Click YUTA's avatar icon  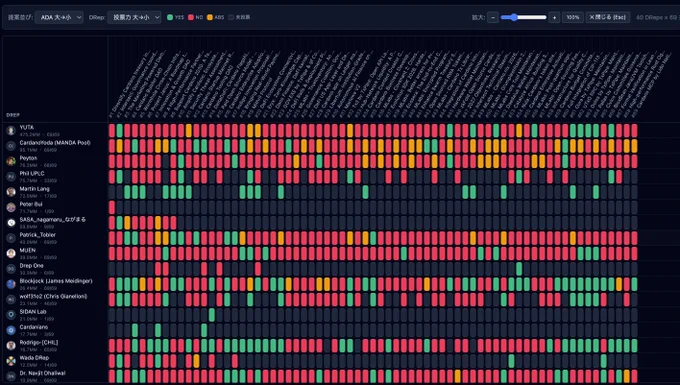11,131
